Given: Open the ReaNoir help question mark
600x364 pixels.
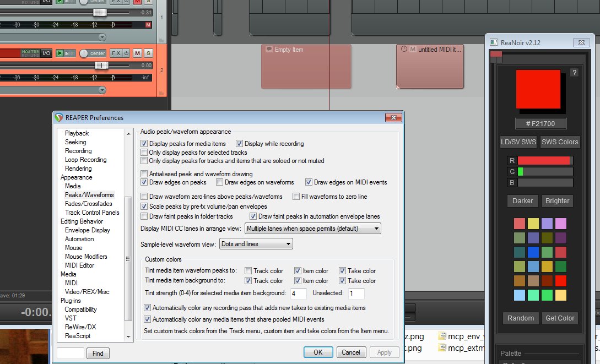Looking at the screenshot, I should [574, 73].
